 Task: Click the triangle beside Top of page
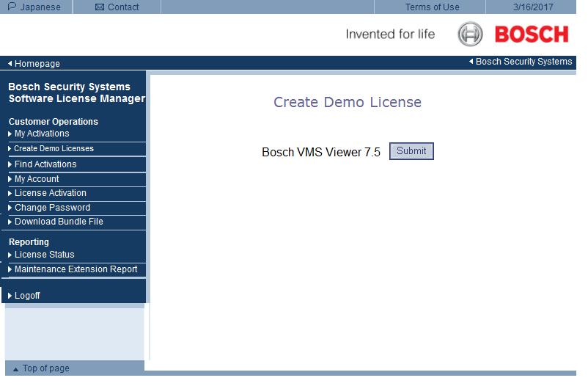coord(15,370)
